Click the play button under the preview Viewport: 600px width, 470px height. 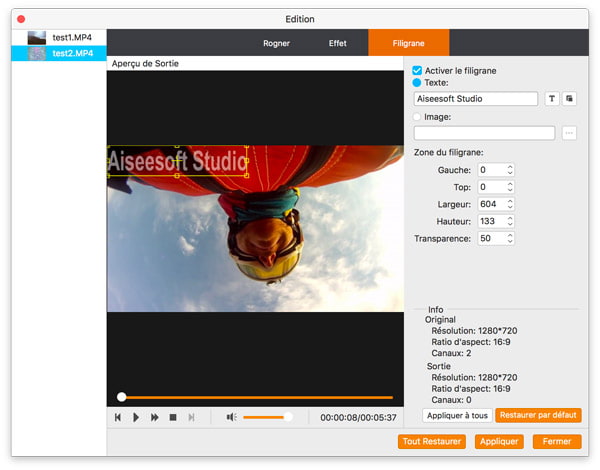point(136,417)
